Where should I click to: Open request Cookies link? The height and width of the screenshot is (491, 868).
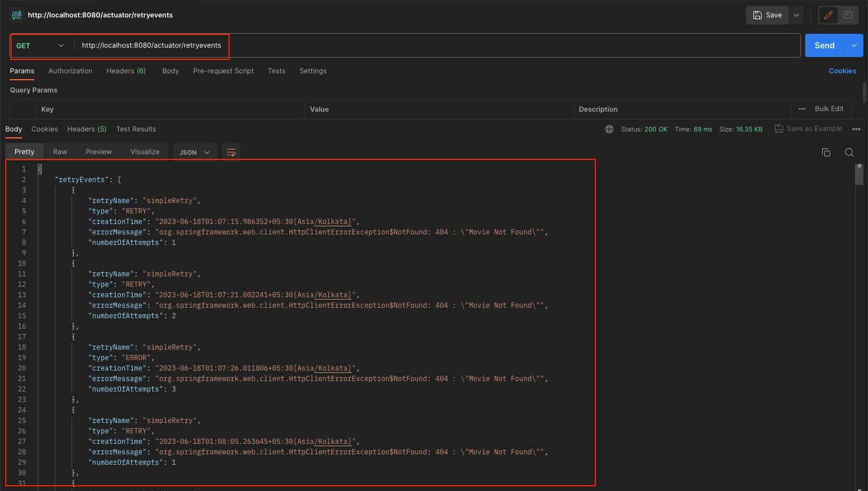[842, 70]
